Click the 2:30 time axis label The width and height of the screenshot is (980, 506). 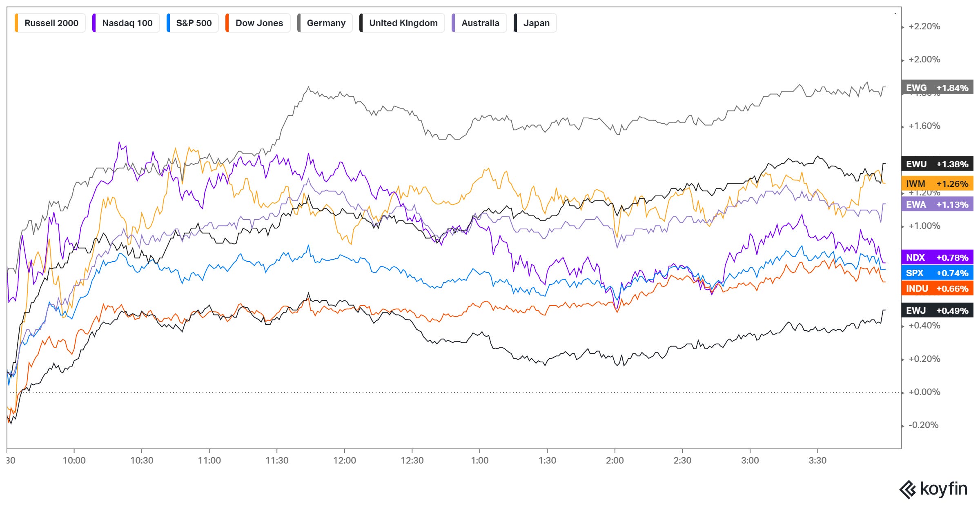coord(682,460)
